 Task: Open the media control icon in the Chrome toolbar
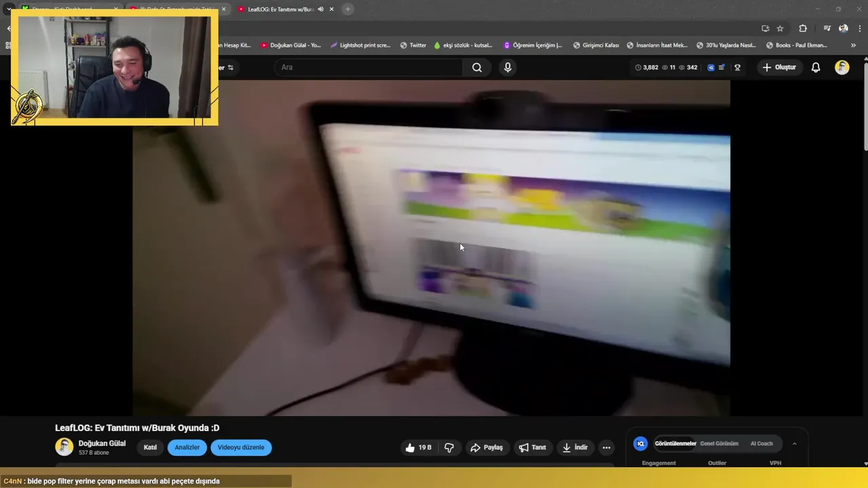(827, 28)
